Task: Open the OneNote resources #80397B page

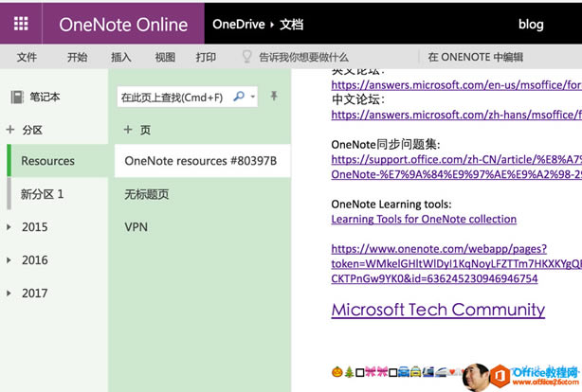Action: point(203,161)
